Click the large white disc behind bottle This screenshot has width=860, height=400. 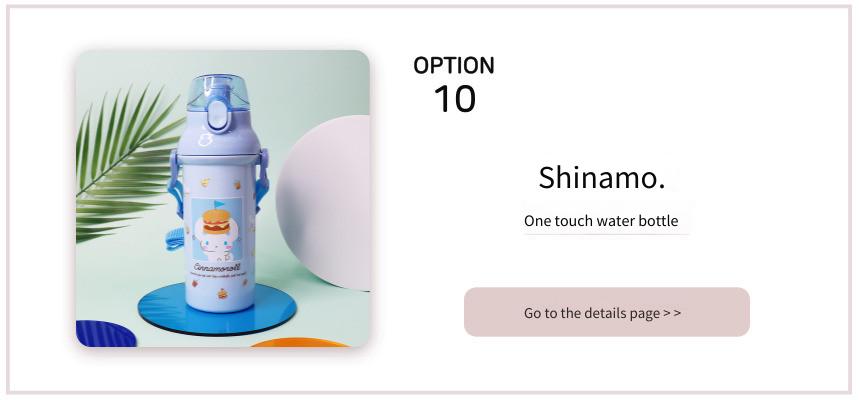[324, 202]
